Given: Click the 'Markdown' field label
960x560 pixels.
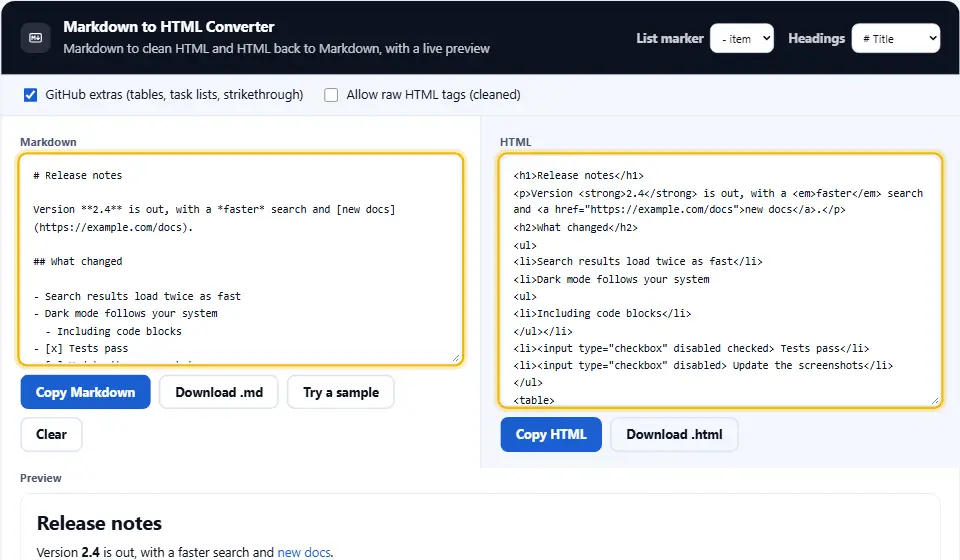Looking at the screenshot, I should point(48,142).
